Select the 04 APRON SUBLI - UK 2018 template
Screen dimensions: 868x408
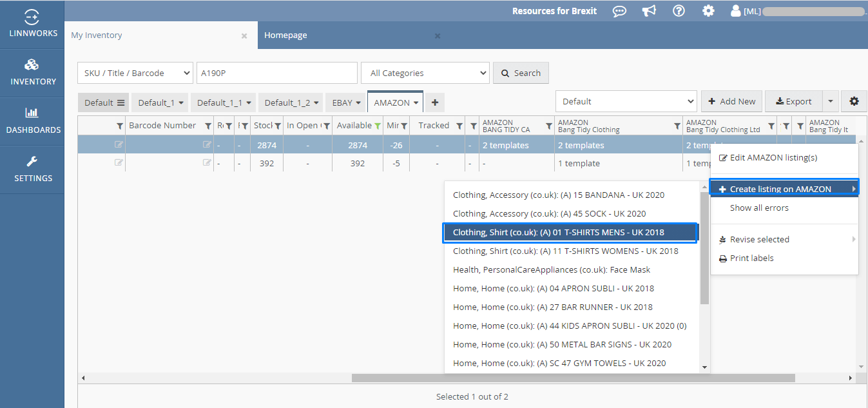coord(572,288)
